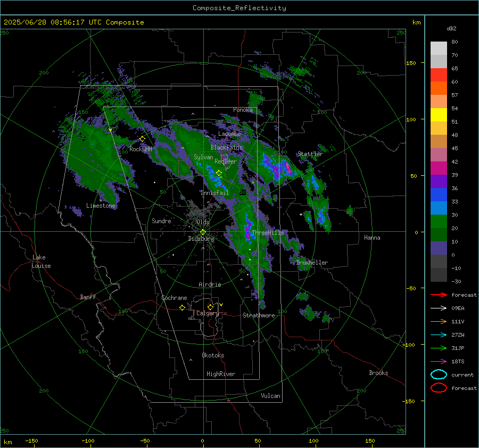Image resolution: width=479 pixels, height=448 pixels.
Task: Click the HighRiver city label
Action: [221, 374]
